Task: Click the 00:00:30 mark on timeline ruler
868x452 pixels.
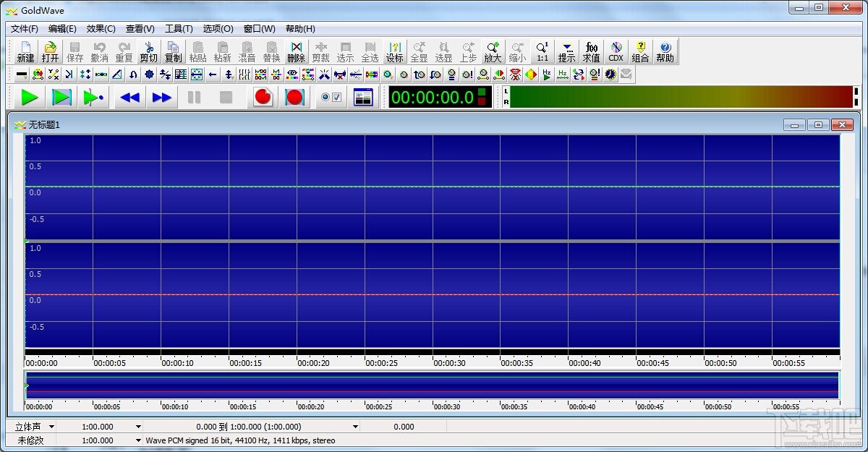Action: pos(450,363)
